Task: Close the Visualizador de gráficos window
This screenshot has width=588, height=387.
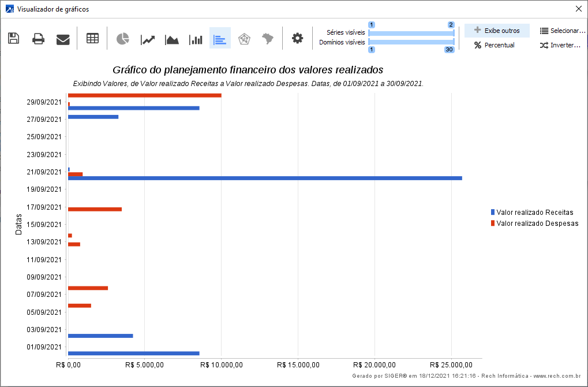Action: [579, 9]
